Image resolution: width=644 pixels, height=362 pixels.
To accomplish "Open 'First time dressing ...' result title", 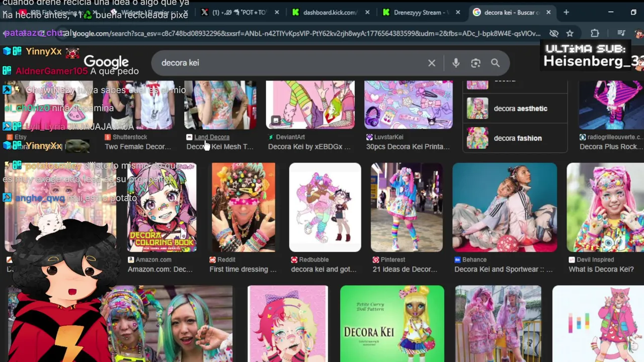I will (x=243, y=269).
